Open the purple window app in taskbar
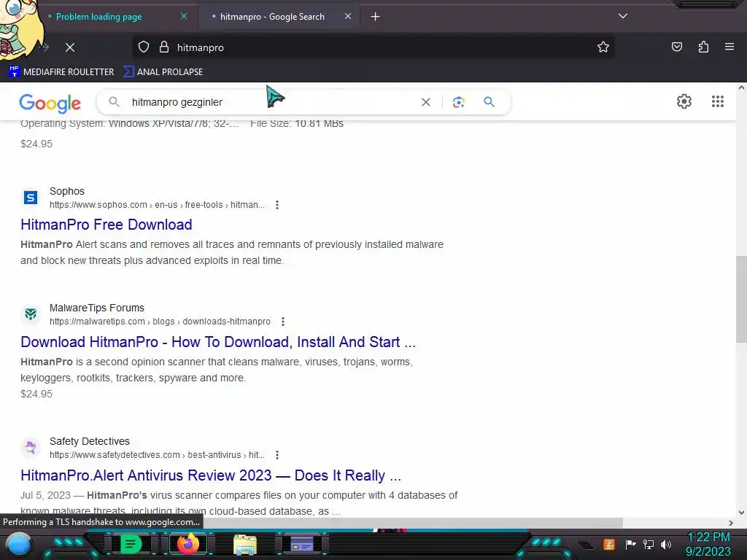This screenshot has height=560, width=747. [x=302, y=544]
